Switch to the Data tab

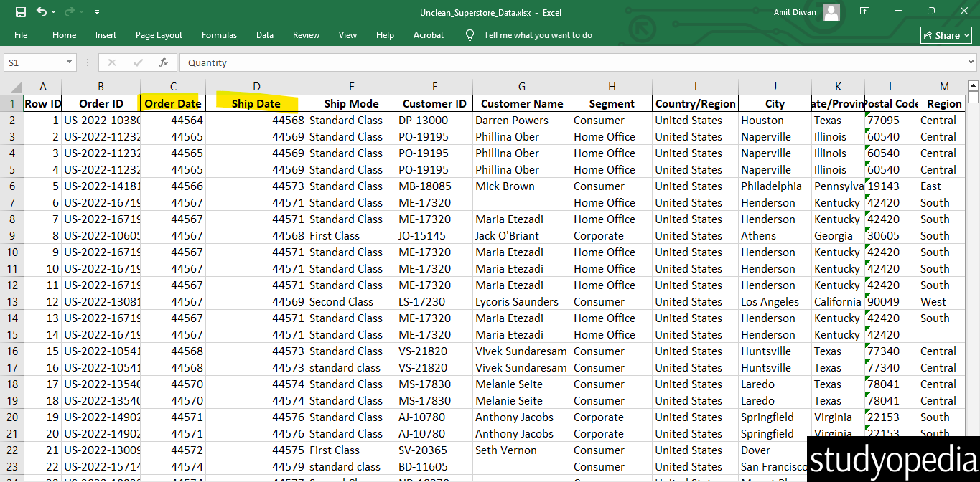[265, 34]
